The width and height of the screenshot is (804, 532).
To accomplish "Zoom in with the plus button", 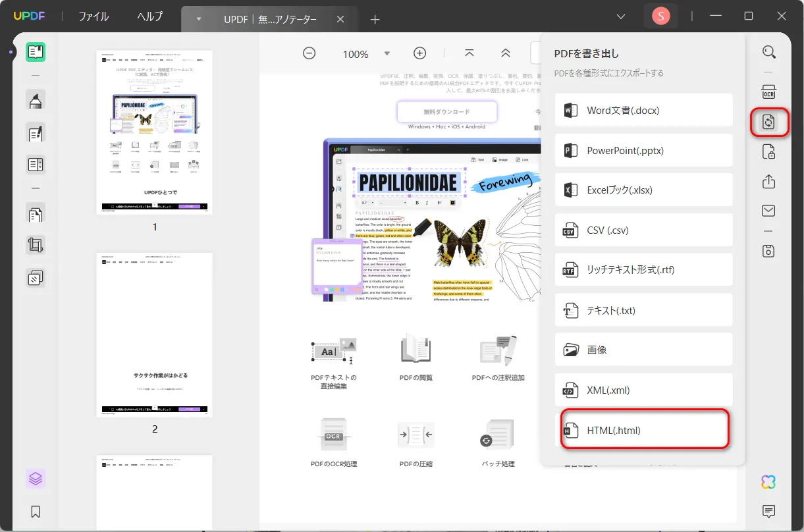I will (420, 53).
